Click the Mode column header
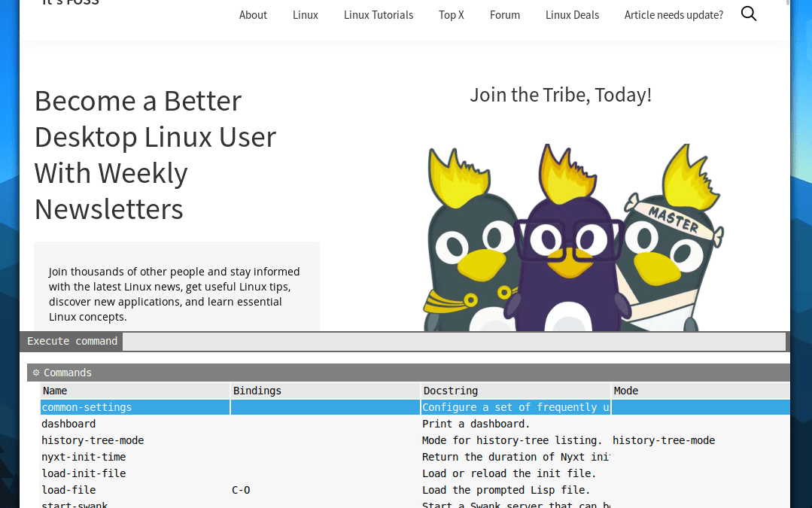Viewport: 812px width, 508px height. click(701, 391)
